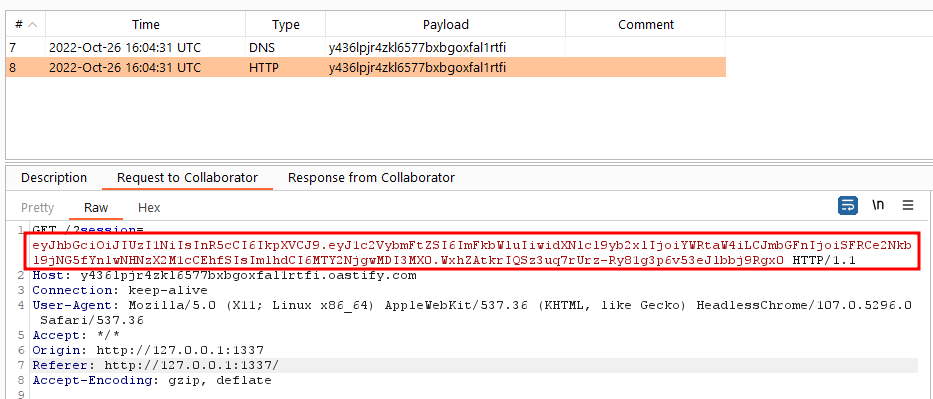
Task: Sort the table by Type column
Action: click(x=286, y=25)
